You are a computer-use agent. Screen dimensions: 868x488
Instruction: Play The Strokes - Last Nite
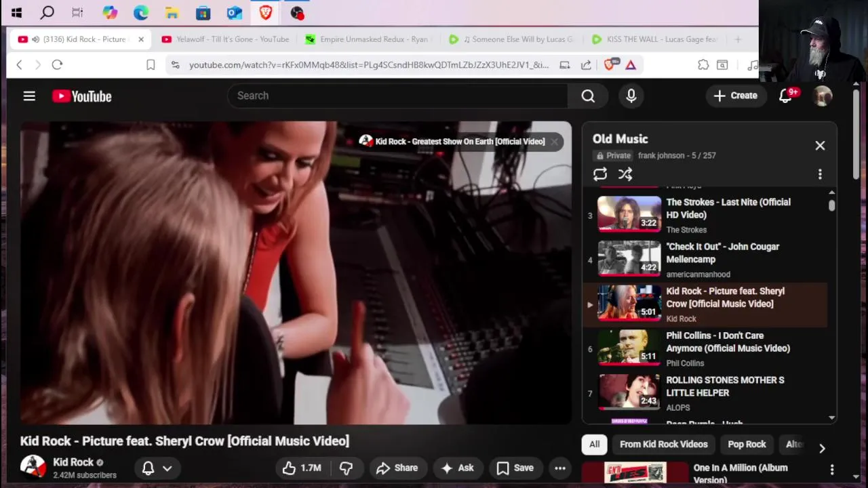click(705, 216)
